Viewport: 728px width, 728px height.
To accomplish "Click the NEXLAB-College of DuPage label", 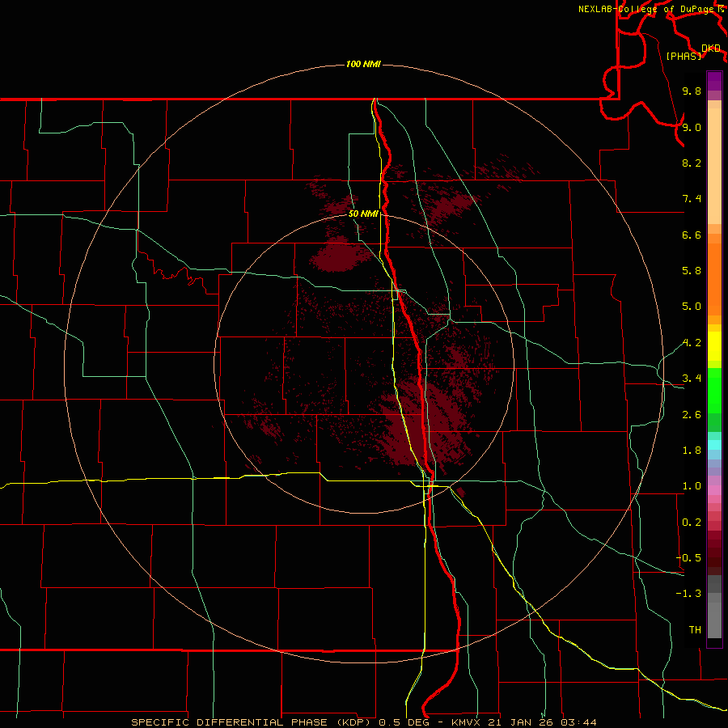I will click(648, 9).
